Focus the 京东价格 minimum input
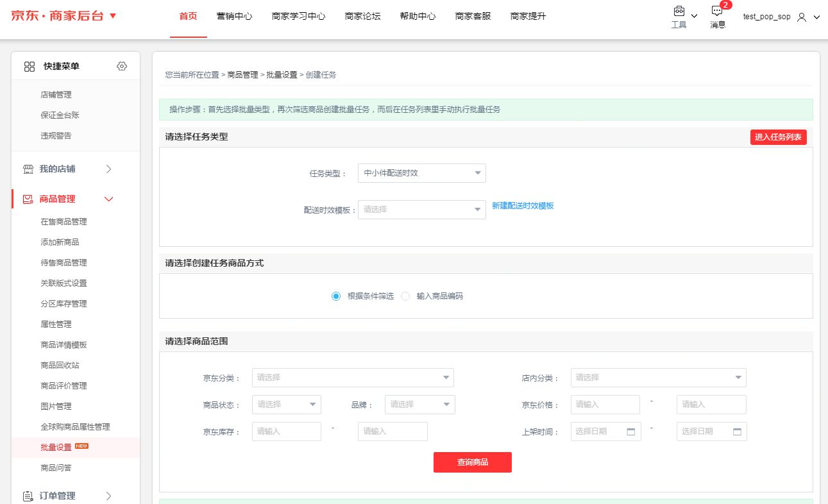828x504 pixels. (605, 405)
